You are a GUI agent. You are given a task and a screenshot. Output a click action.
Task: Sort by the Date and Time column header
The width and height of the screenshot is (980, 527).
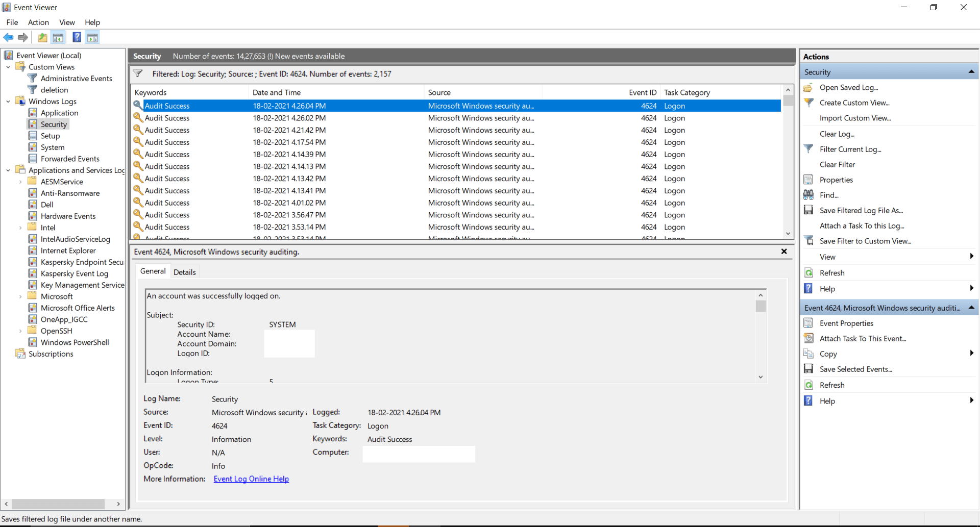336,92
